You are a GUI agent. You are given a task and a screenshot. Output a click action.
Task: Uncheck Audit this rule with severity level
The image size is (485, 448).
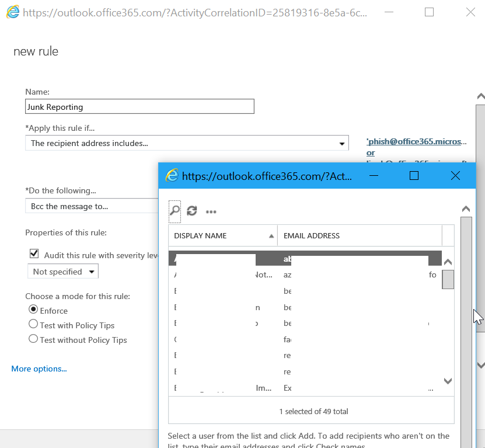tap(34, 254)
